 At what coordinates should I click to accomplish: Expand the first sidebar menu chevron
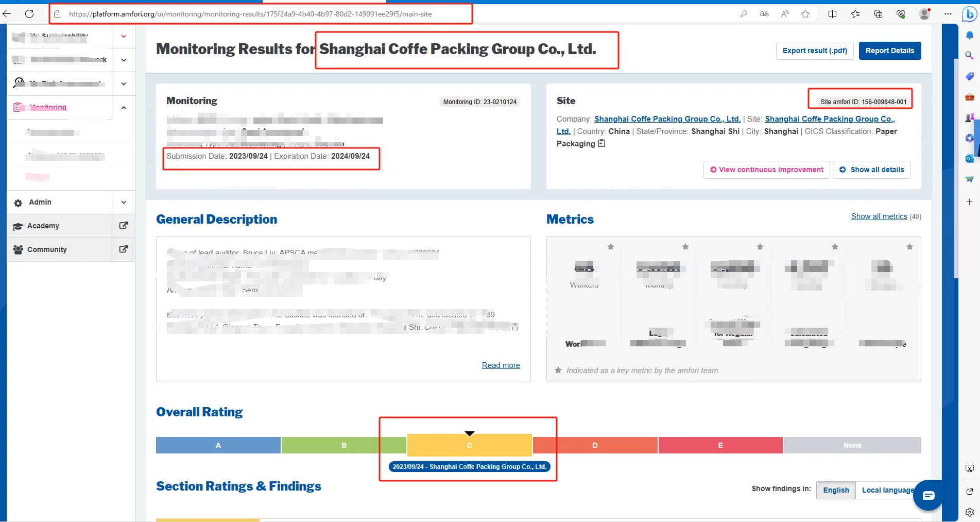[124, 36]
